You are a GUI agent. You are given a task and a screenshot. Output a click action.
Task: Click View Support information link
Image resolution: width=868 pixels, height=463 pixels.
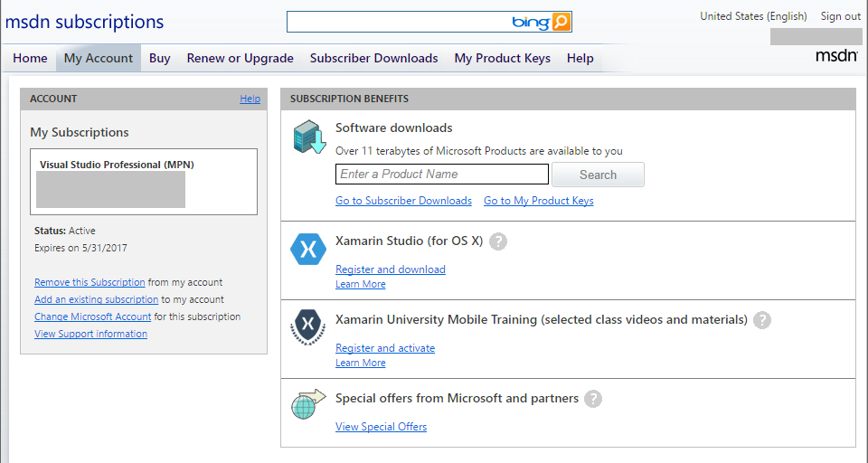[90, 334]
